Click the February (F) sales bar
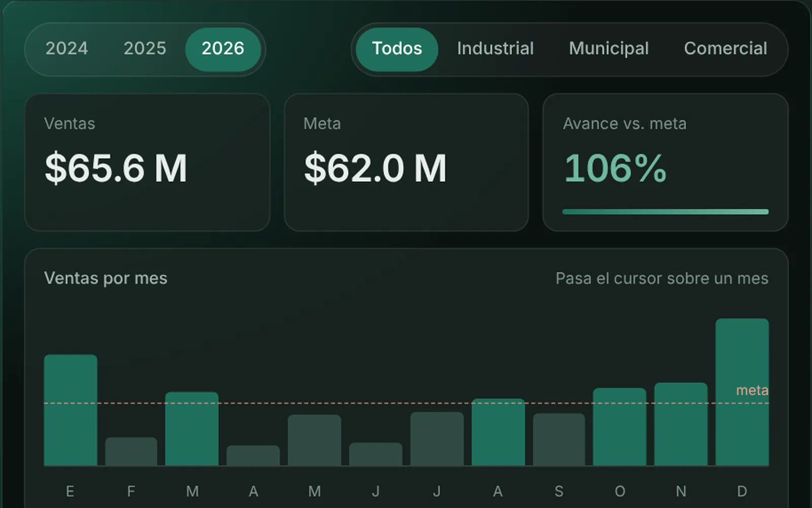The image size is (812, 508). tap(131, 452)
